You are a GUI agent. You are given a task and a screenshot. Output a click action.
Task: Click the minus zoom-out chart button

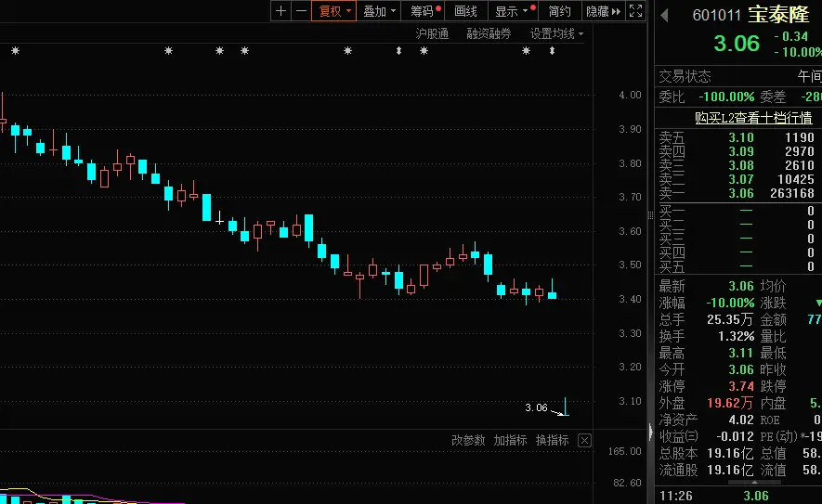(x=300, y=11)
